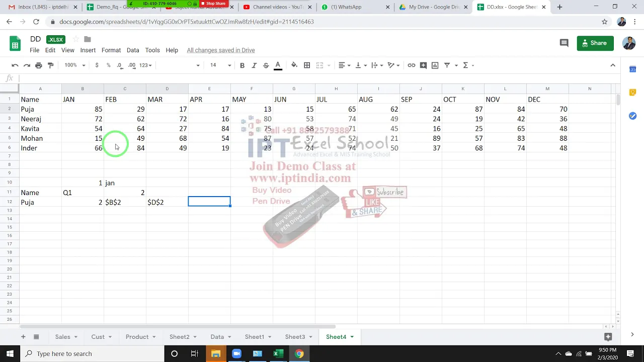Open the Keep side panel icon
This screenshot has height=362, width=644.
tap(633, 93)
